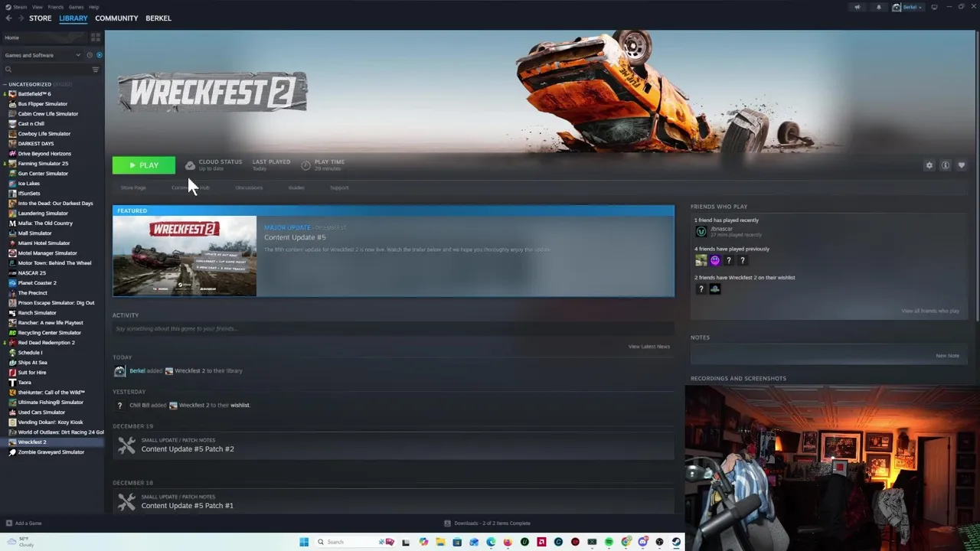
Task: Open the Steam icon in the taskbar
Action: (x=676, y=542)
